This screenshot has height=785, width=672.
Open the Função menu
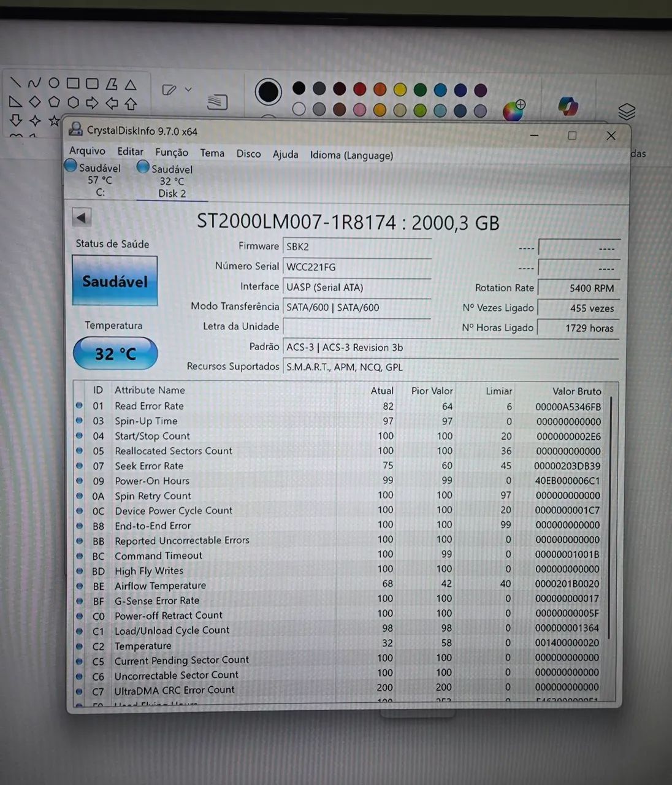point(172,153)
